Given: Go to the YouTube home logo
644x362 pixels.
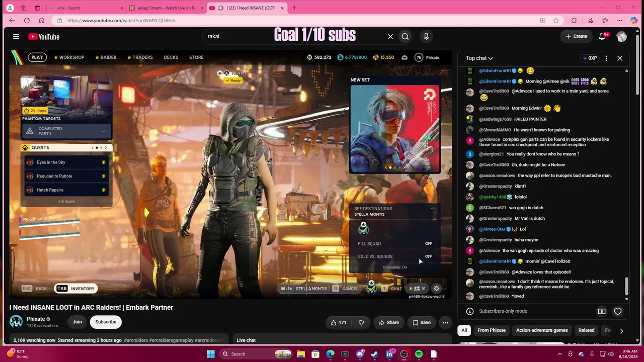Looking at the screenshot, I should 44,37.
